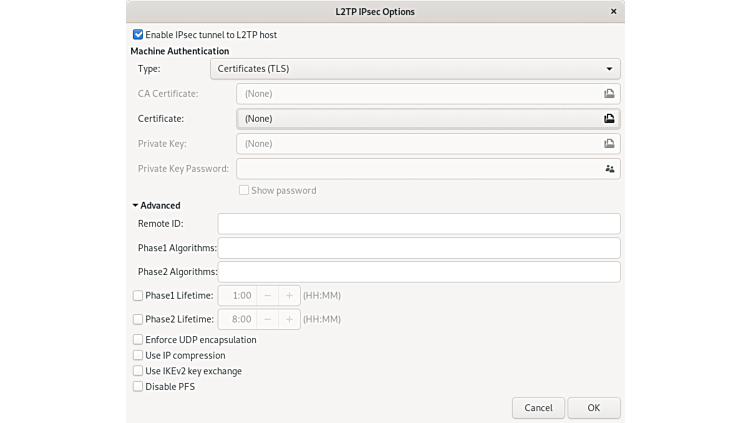Close the L2TP IPsec Options dialog
Screen dimensions: 752x423
point(613,12)
